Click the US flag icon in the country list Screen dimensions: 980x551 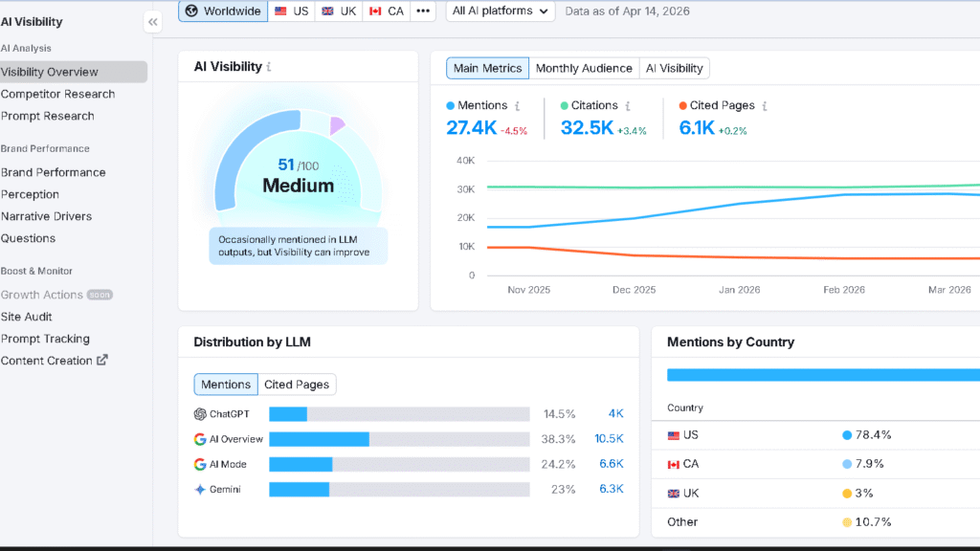pyautogui.click(x=676, y=434)
